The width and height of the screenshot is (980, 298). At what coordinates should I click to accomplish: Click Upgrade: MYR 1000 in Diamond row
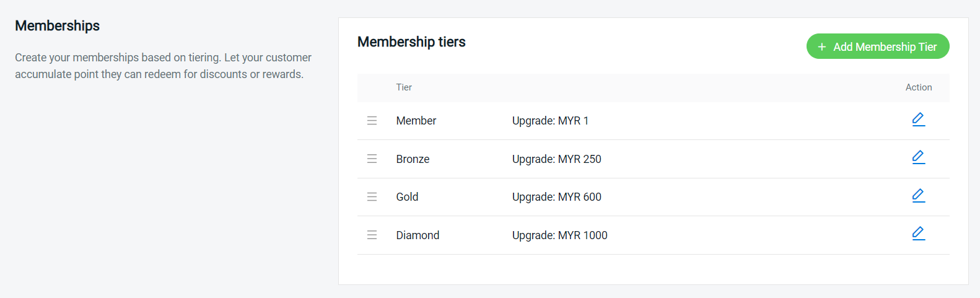[x=559, y=235]
